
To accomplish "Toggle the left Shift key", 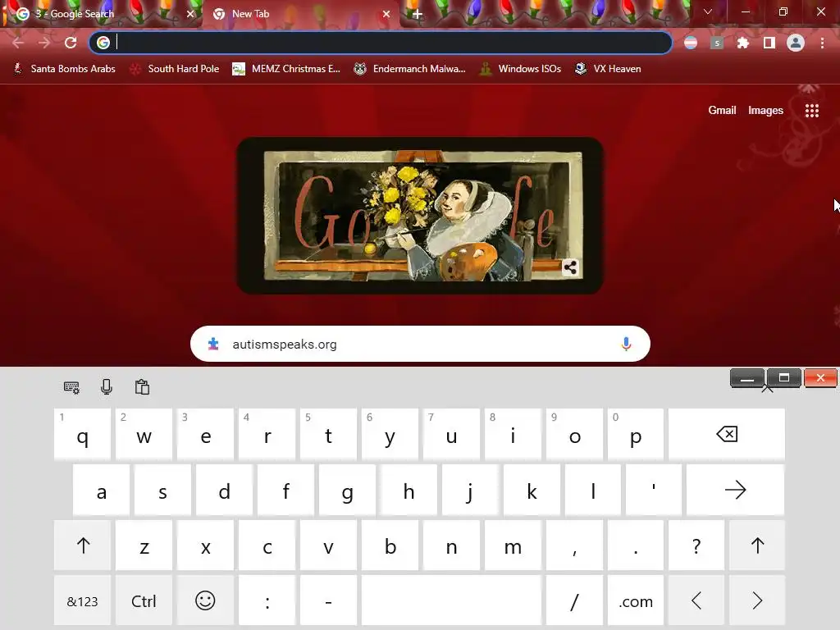I will point(83,546).
